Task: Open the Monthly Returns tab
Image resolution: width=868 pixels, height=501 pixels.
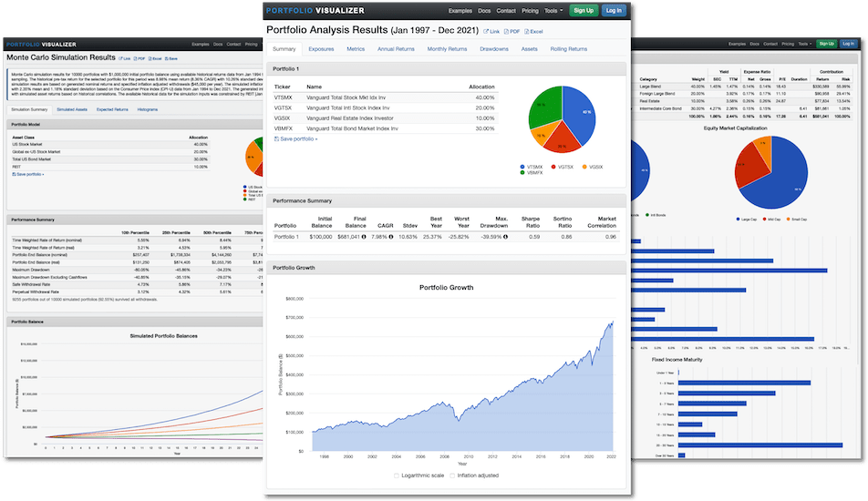Action: pyautogui.click(x=447, y=49)
